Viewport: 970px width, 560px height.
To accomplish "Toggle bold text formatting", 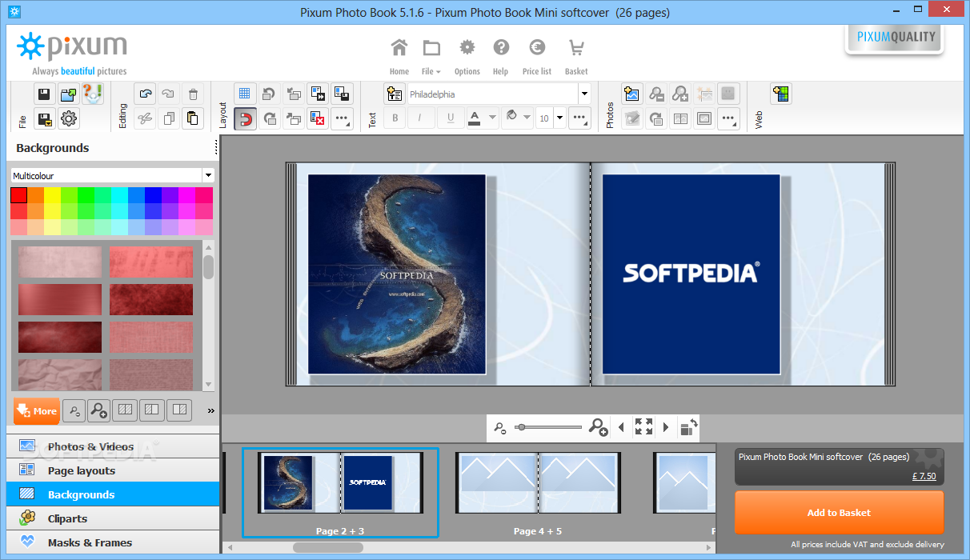I will click(x=395, y=118).
